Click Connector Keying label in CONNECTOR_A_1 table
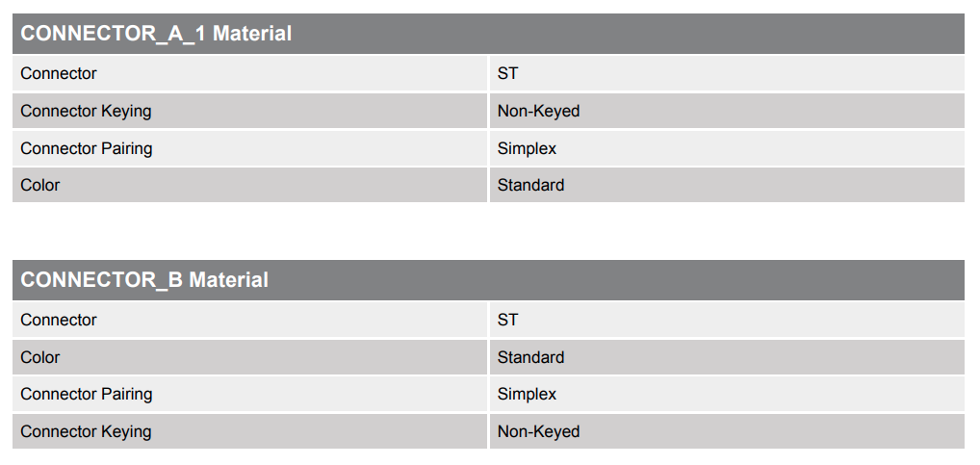Image resolution: width=980 pixels, height=465 pixels. (86, 111)
